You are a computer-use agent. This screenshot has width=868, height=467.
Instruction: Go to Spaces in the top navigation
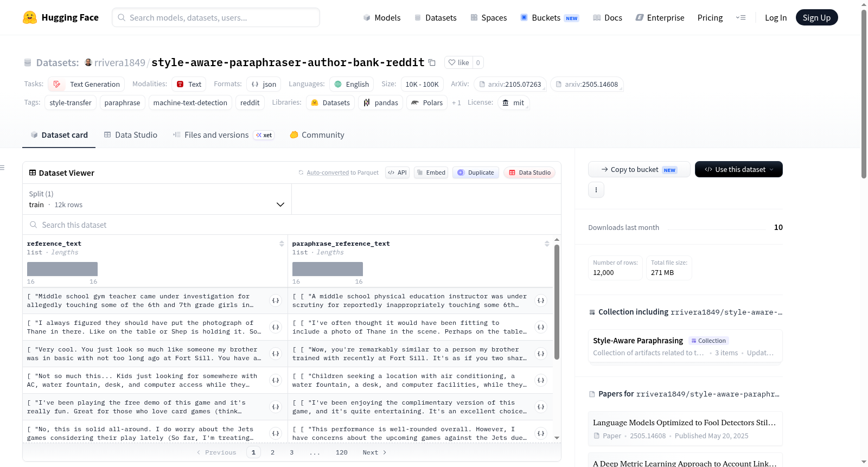coord(488,17)
